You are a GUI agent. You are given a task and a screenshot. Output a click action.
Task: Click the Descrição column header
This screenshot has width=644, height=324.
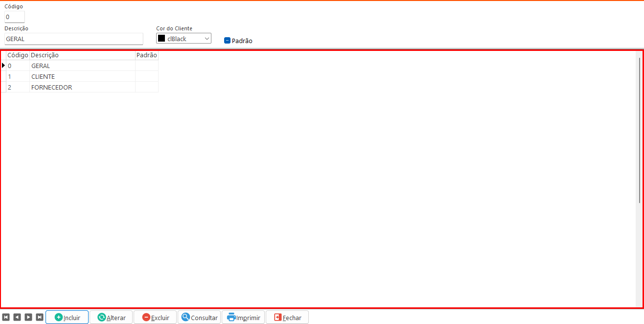[x=82, y=55]
